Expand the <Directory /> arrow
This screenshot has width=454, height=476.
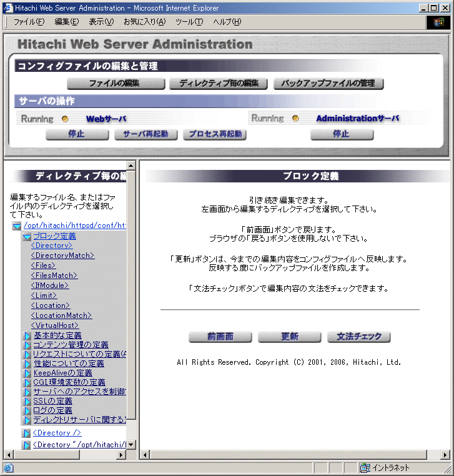[x=27, y=433]
